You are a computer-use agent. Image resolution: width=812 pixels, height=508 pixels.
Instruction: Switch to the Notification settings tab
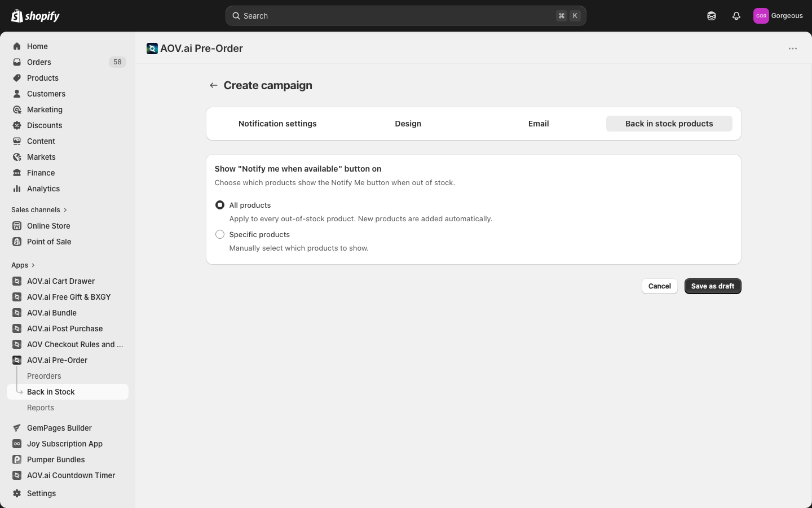coord(277,124)
